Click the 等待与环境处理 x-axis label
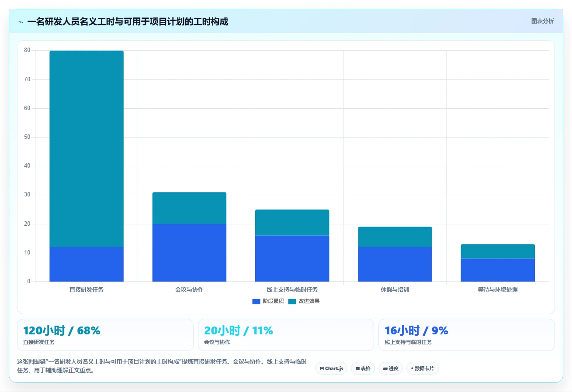Viewport: 572px width, 392px height. (498, 289)
